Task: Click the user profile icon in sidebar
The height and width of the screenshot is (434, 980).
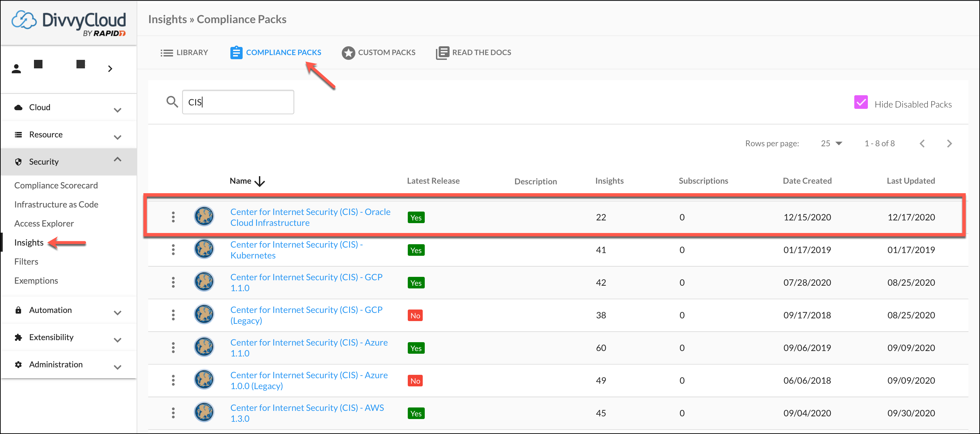Action: [16, 69]
